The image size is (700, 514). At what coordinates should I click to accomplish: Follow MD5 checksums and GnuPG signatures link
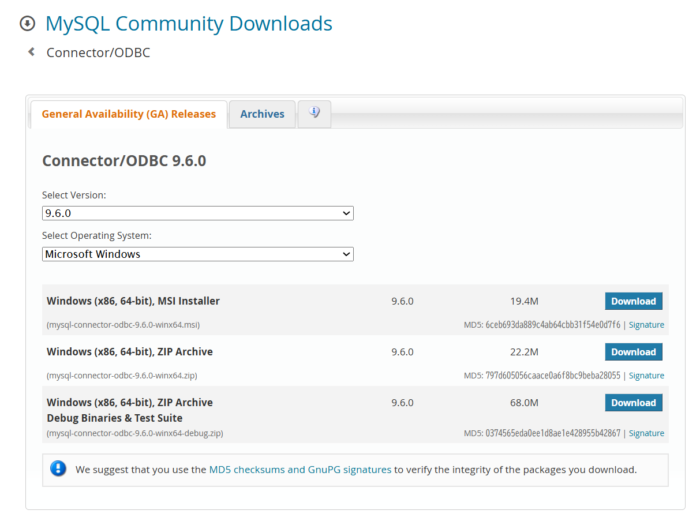(300, 469)
